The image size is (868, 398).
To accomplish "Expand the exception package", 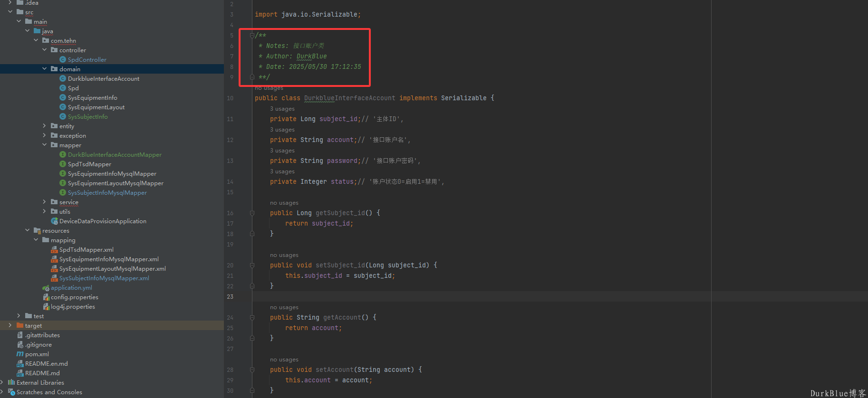I will pyautogui.click(x=44, y=135).
